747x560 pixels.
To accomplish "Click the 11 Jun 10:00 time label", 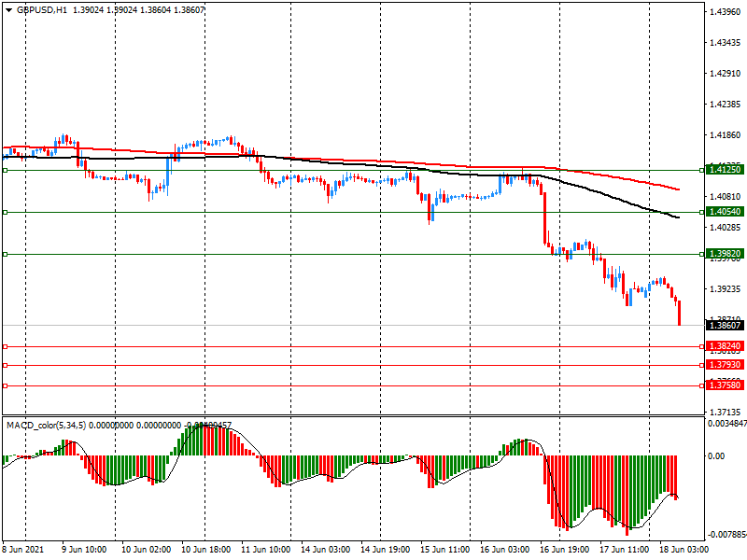I will point(266,549).
